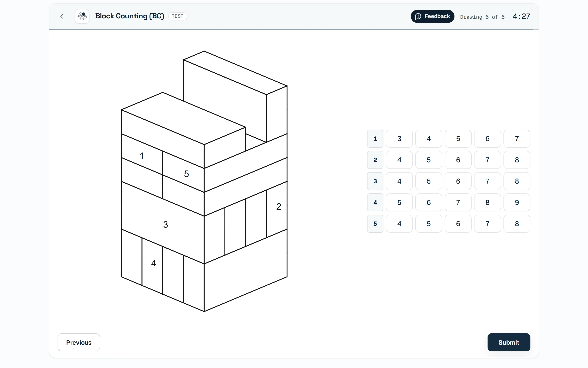This screenshot has height=368, width=588.
Task: Mark answer 8 in row 4
Action: 487,202
